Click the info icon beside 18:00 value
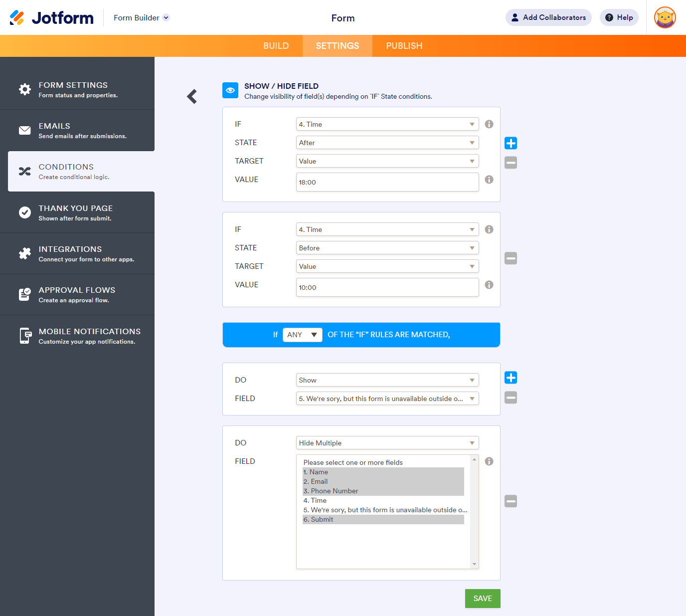Image resolution: width=686 pixels, height=616 pixels. coord(489,180)
